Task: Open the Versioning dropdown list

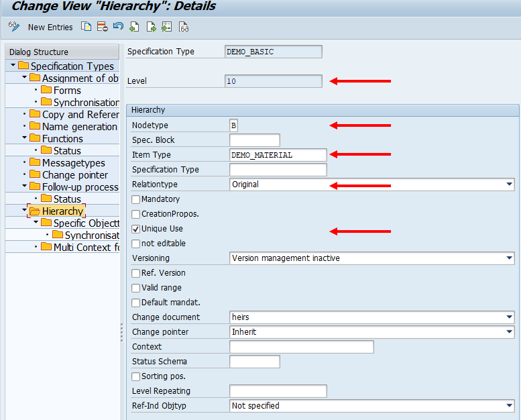Action: pyautogui.click(x=510, y=258)
